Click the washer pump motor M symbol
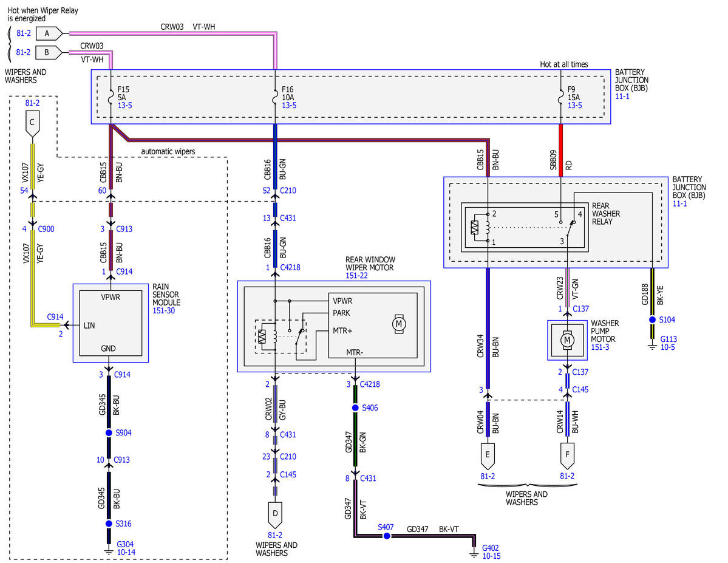Viewport: 728px width, 563px height. (567, 341)
